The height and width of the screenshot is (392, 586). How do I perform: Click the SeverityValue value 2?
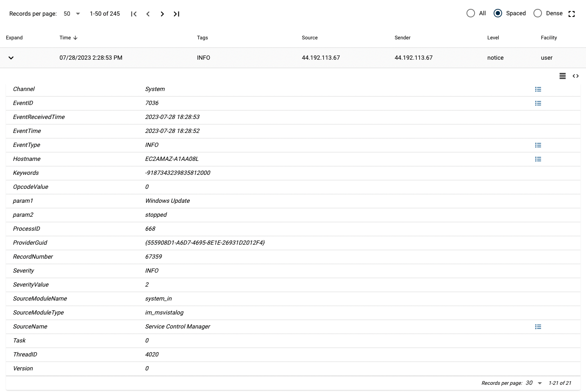click(x=147, y=284)
